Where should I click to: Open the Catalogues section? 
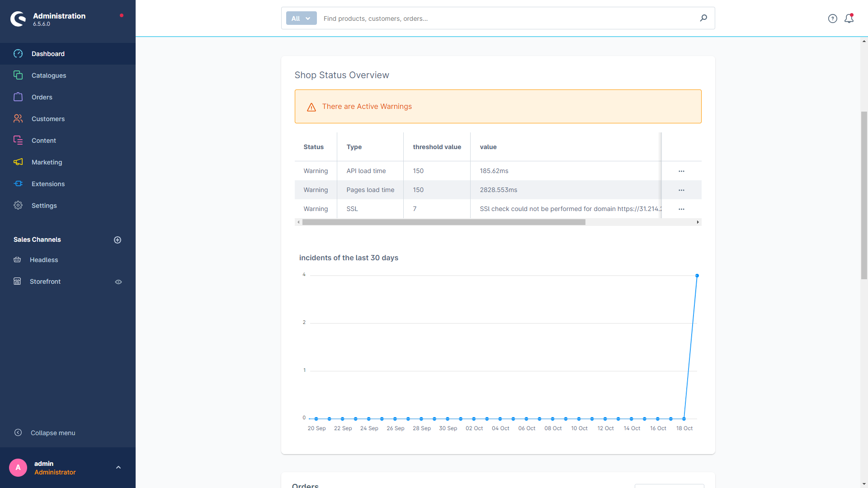tap(49, 75)
